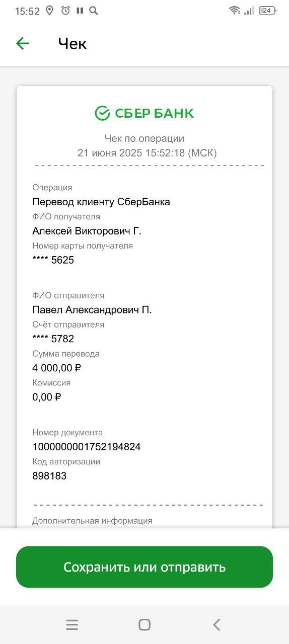Tap the pause status bar icon
The width and height of the screenshot is (289, 644).
[80, 11]
